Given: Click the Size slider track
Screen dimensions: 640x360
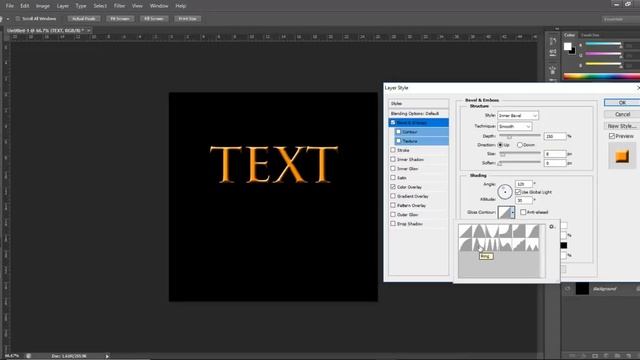Looking at the screenshot, I should click(520, 153).
